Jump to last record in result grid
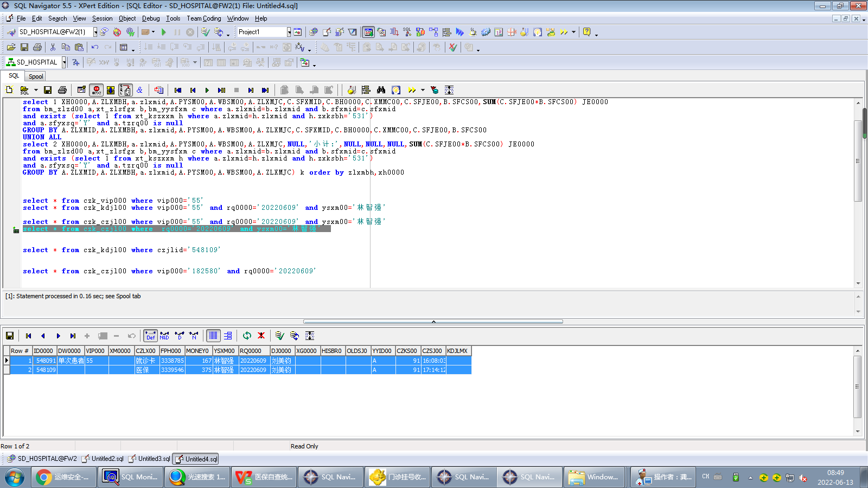Image resolution: width=868 pixels, height=488 pixels. point(73,336)
